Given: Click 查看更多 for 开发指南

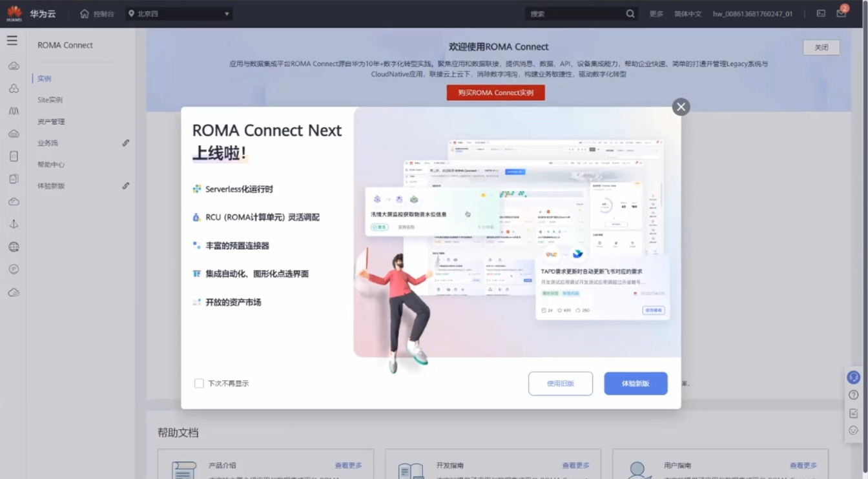Looking at the screenshot, I should 576,465.
